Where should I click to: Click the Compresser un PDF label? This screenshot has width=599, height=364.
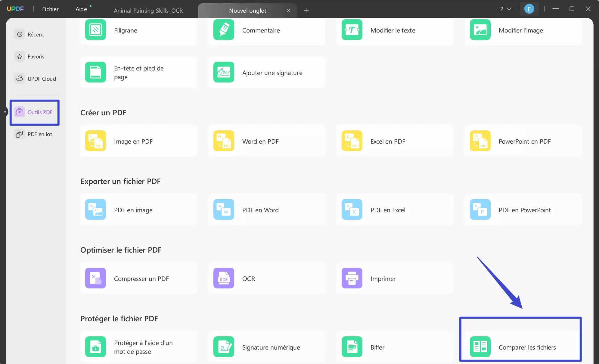click(141, 278)
